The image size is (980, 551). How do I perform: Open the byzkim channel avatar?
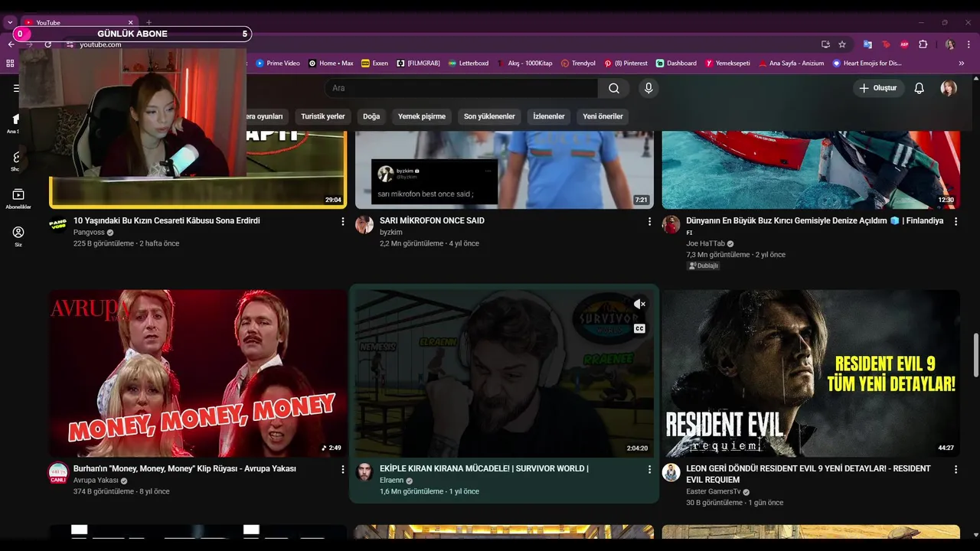point(364,224)
